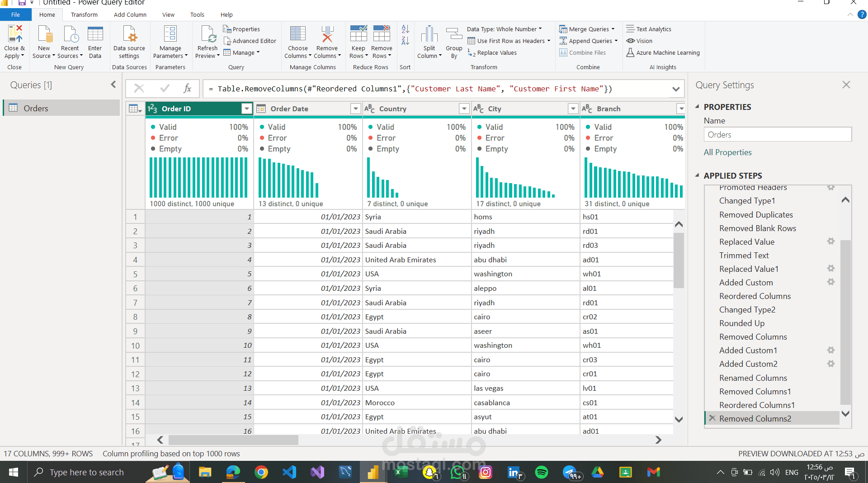Click the Enter Data icon
The width and height of the screenshot is (868, 483).
pyautogui.click(x=95, y=34)
